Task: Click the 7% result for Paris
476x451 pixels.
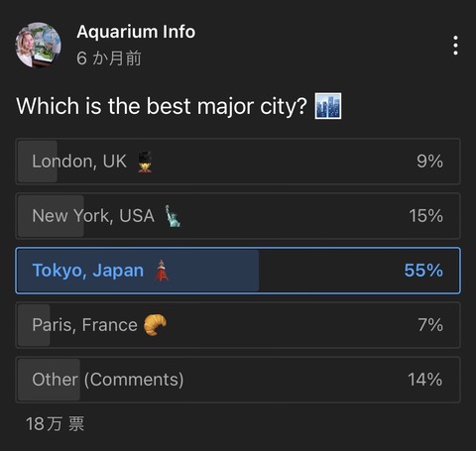Action: pyautogui.click(x=430, y=325)
